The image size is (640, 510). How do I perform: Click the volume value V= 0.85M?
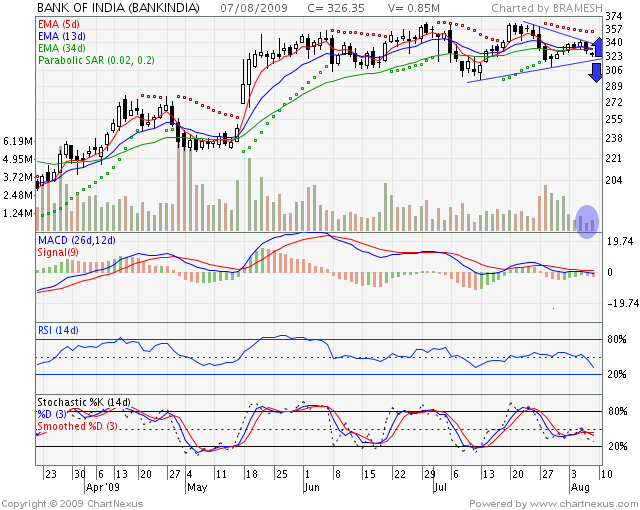414,8
